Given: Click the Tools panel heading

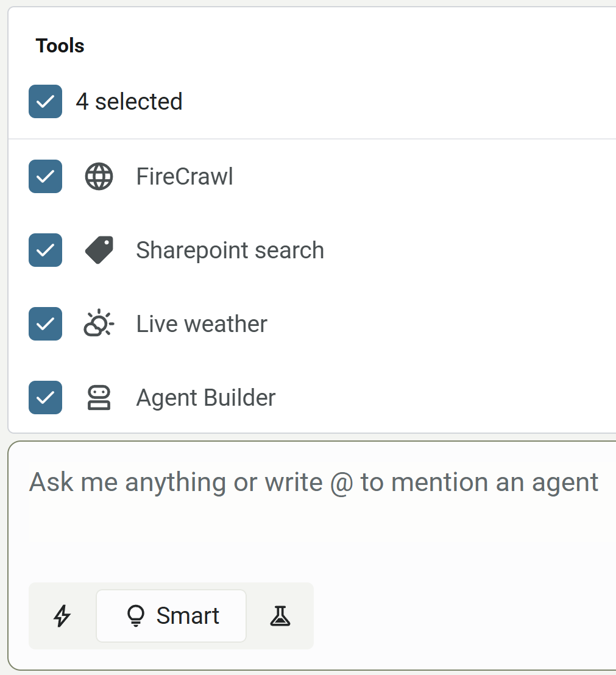Looking at the screenshot, I should [x=60, y=46].
